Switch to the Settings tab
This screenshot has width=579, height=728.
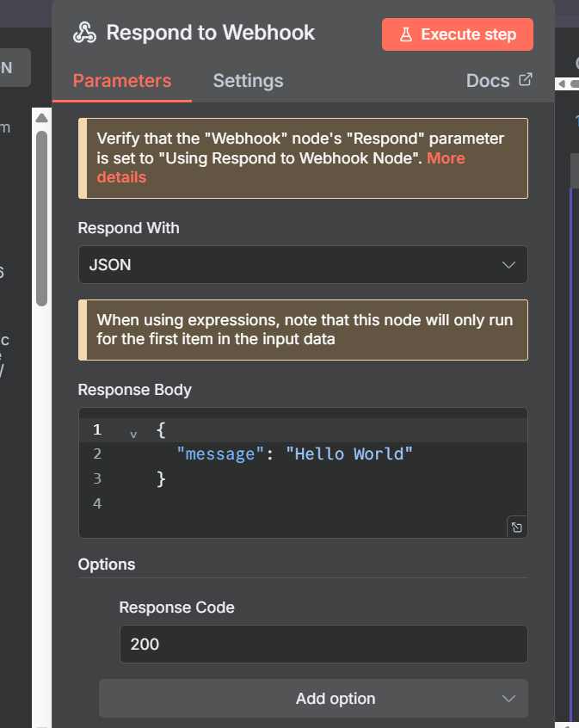(248, 81)
